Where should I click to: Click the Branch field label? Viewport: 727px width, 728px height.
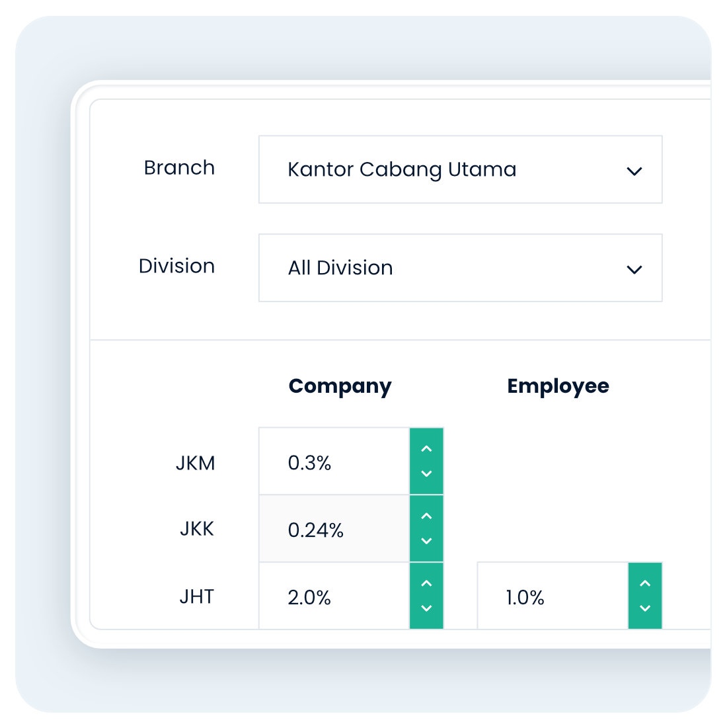[x=179, y=168]
